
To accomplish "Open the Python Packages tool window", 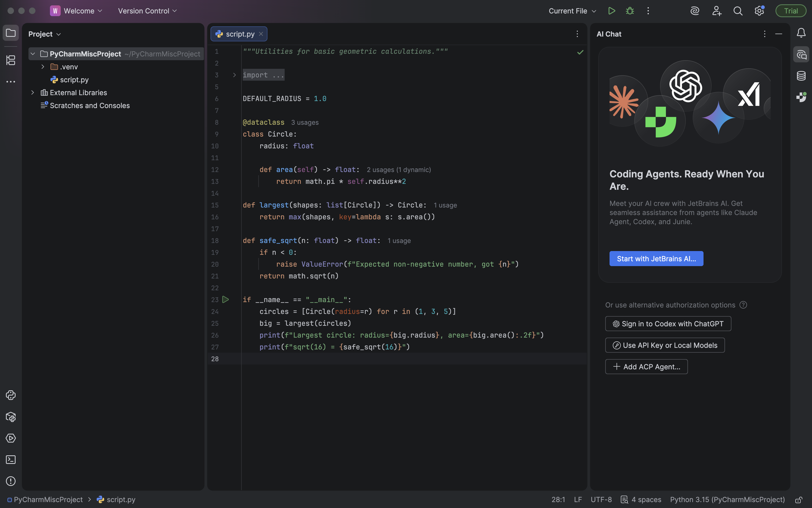I will (11, 417).
